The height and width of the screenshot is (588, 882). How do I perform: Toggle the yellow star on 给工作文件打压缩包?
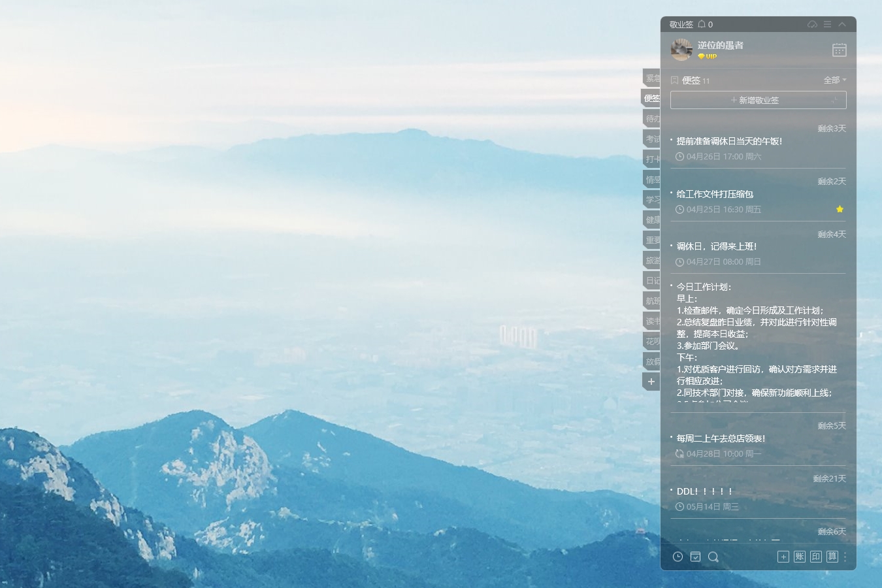pos(840,209)
